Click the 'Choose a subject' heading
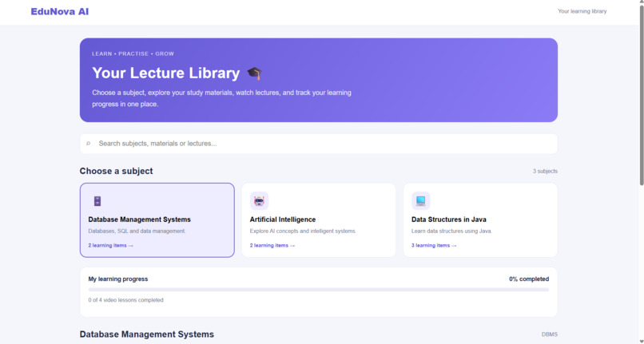 coord(116,171)
